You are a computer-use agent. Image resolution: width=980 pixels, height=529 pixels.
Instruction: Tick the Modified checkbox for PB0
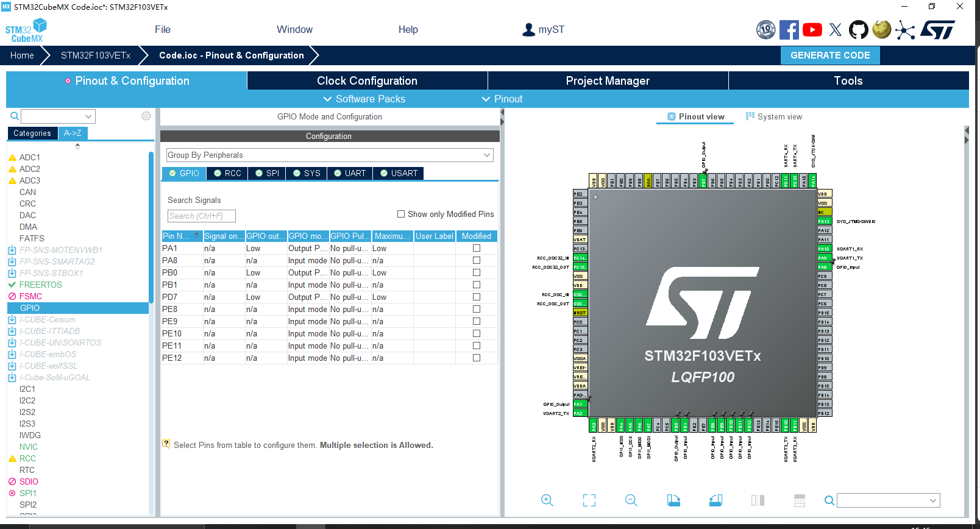[x=477, y=272]
